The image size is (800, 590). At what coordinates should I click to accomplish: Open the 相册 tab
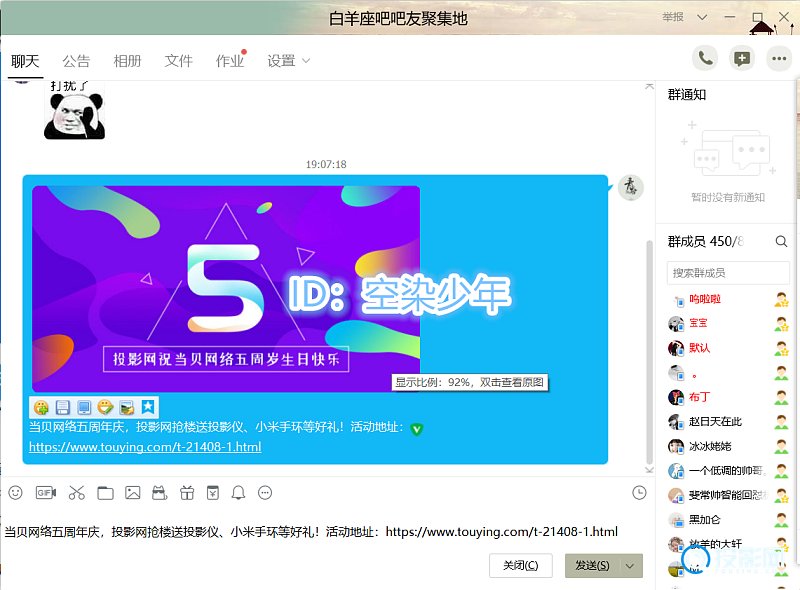pyautogui.click(x=127, y=61)
